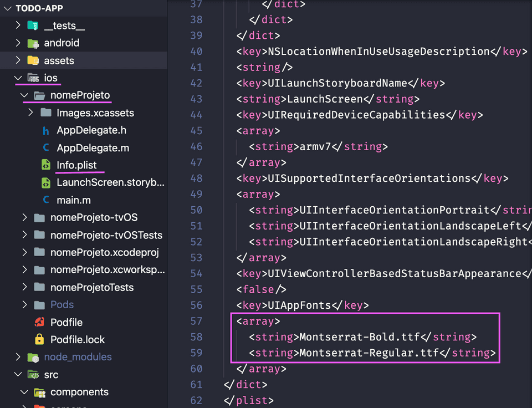Select the AppDelegate.h header file icon
This screenshot has height=408, width=532.
[47, 131]
